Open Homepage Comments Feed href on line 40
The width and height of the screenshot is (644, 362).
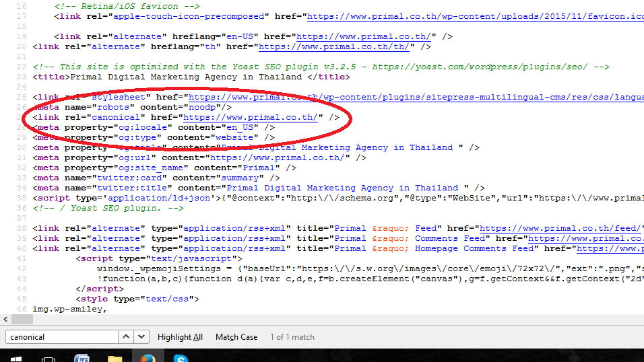pos(610,249)
